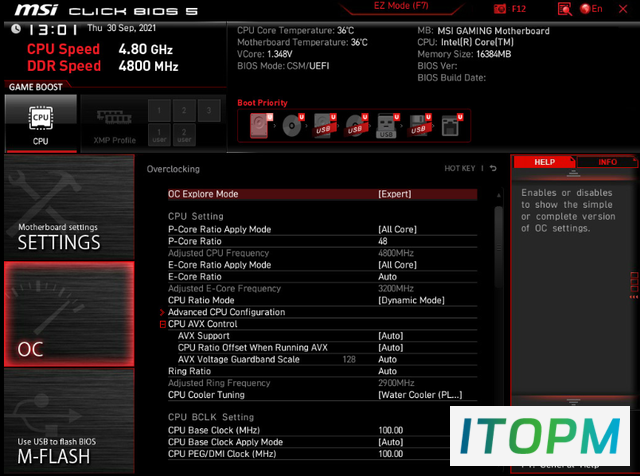Image resolution: width=640 pixels, height=476 pixels.
Task: Click the help panel top grip handle
Action: [573, 174]
